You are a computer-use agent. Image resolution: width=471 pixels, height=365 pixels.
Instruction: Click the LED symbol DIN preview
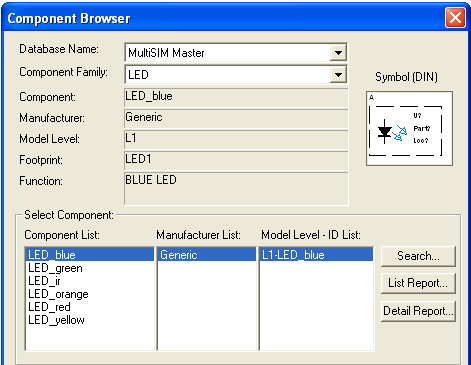[x=409, y=129]
